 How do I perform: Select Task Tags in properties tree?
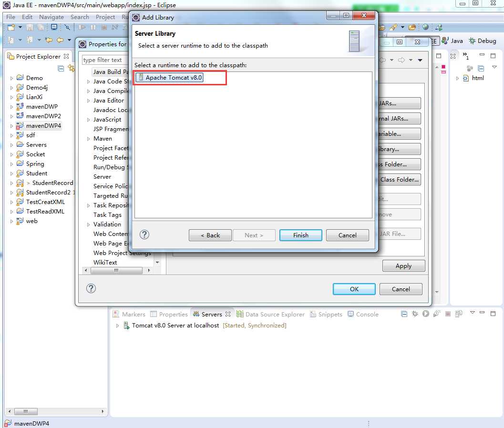click(107, 215)
